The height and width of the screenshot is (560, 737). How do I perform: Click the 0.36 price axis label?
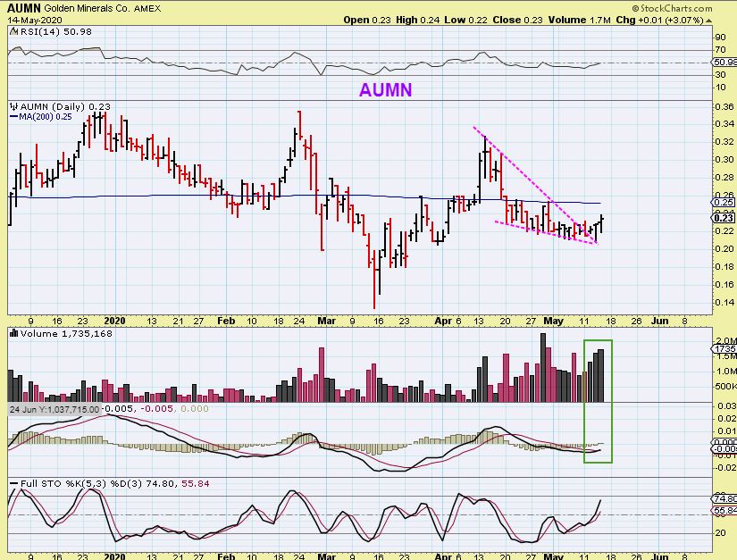[724, 106]
